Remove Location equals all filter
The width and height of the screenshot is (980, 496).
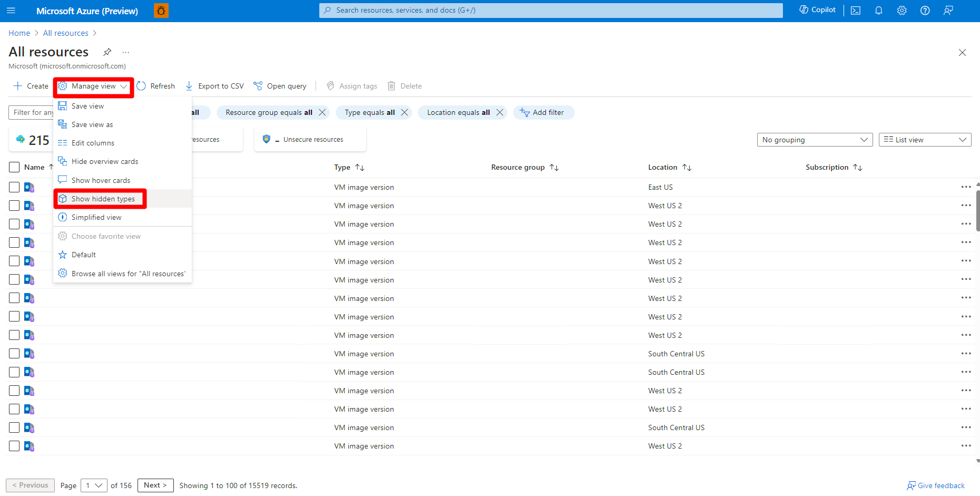coord(500,112)
